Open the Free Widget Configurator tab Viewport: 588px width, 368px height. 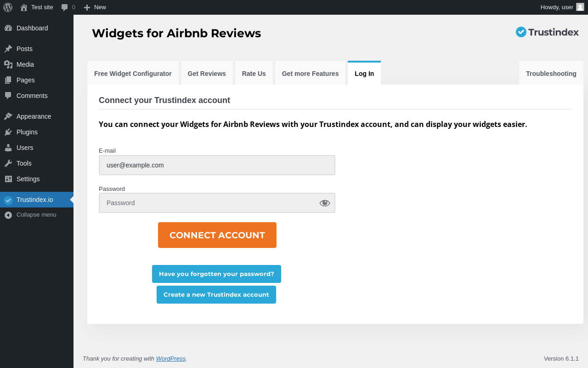pos(133,73)
